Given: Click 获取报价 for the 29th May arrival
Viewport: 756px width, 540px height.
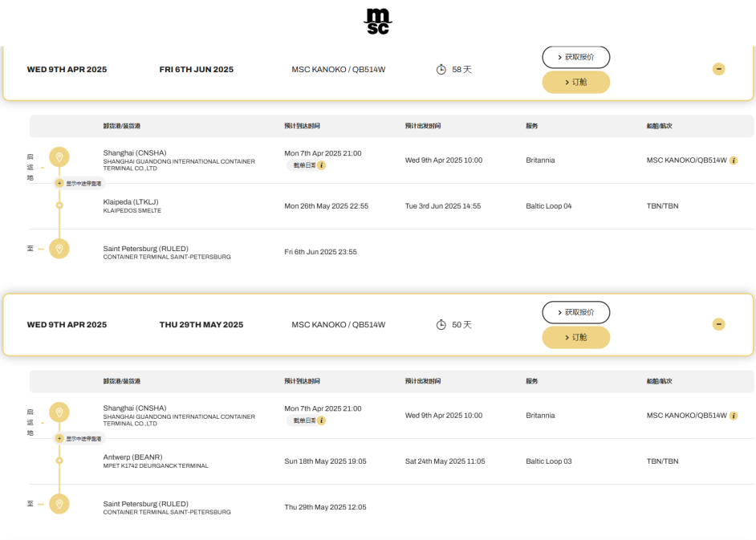Looking at the screenshot, I should (575, 312).
